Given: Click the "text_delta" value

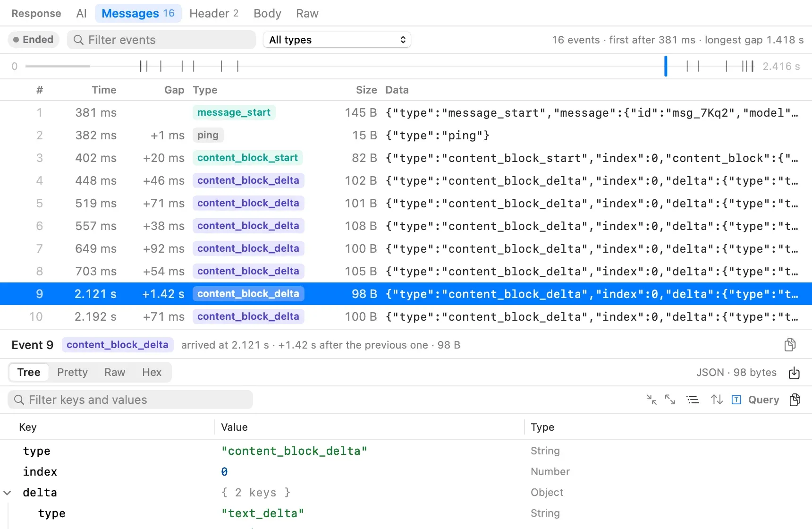Looking at the screenshot, I should (262, 513).
